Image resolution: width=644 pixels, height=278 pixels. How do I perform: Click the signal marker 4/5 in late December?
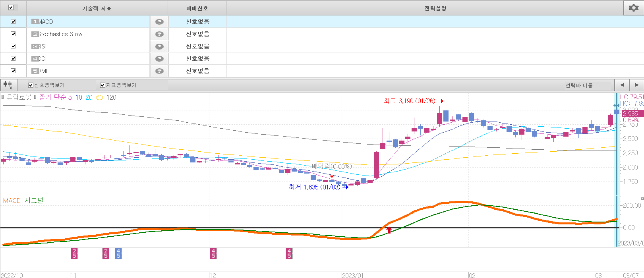289,253
